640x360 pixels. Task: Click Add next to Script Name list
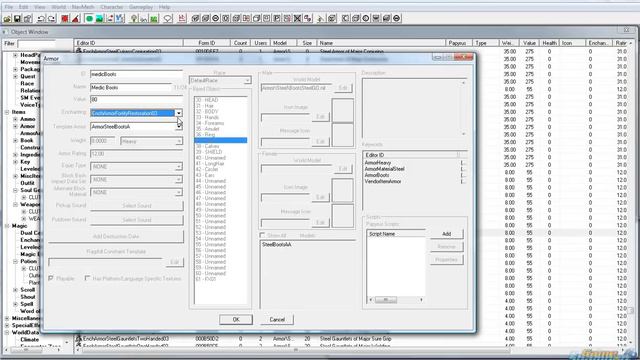447,234
